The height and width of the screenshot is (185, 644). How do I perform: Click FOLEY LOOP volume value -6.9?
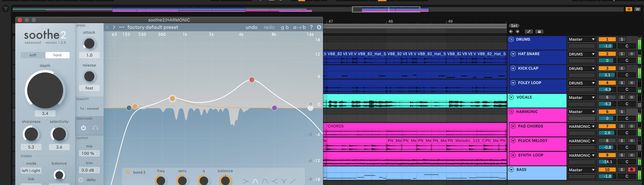[607, 89]
